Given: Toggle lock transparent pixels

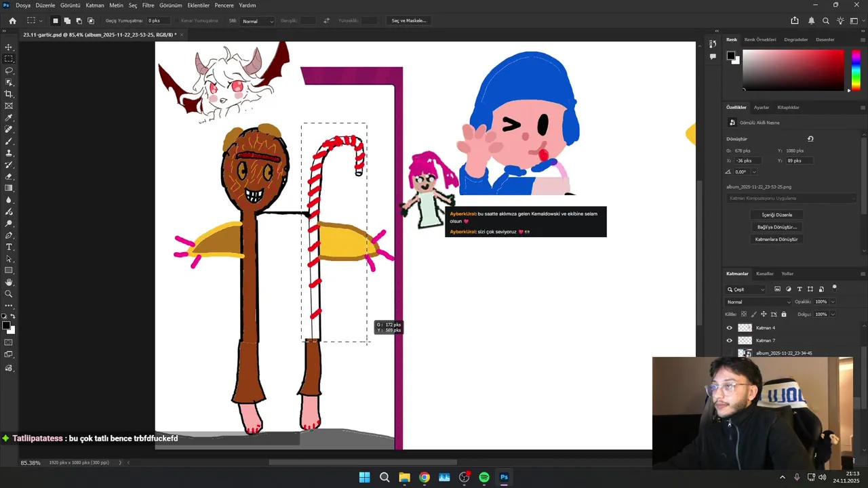Looking at the screenshot, I should coord(744,314).
